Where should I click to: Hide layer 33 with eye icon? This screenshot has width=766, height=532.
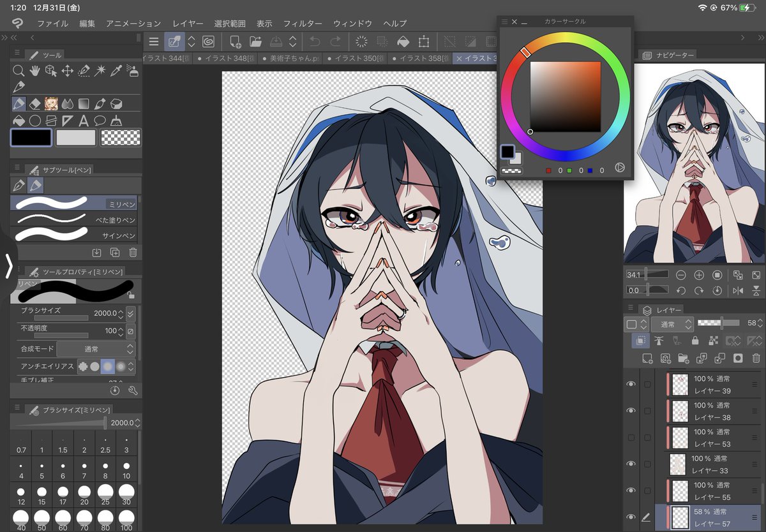pos(631,464)
